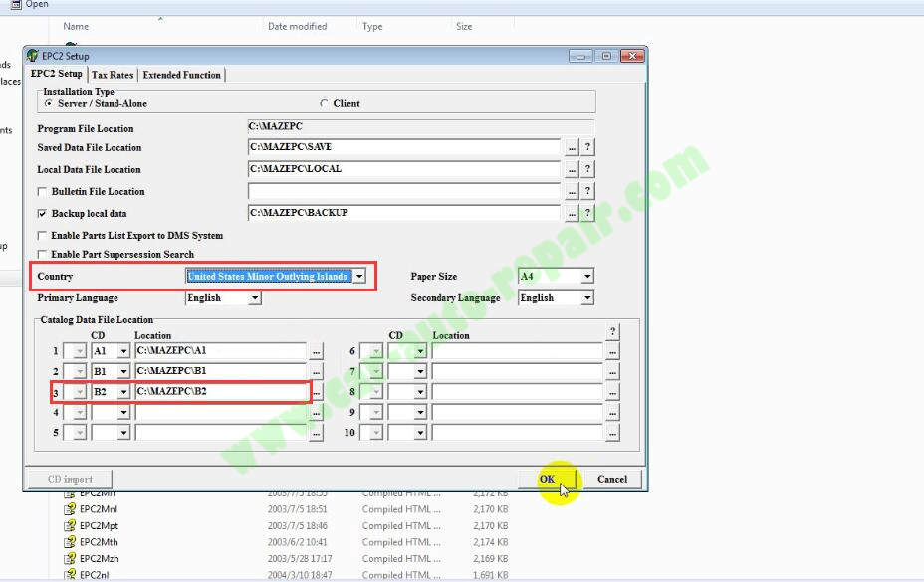Open Secondary Language dropdown
This screenshot has width=924, height=582.
click(x=586, y=298)
